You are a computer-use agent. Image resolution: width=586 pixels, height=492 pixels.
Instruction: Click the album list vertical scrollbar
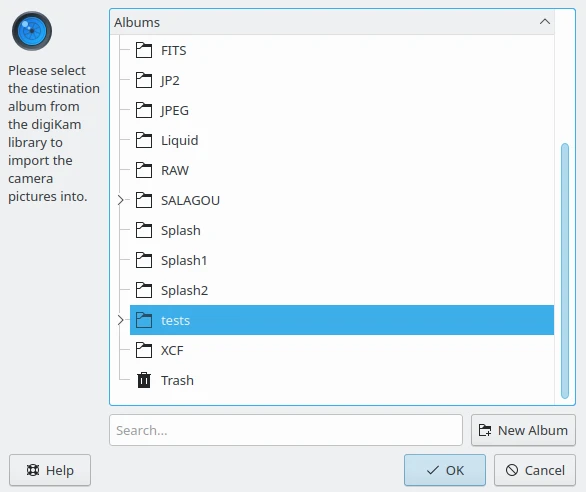click(565, 271)
